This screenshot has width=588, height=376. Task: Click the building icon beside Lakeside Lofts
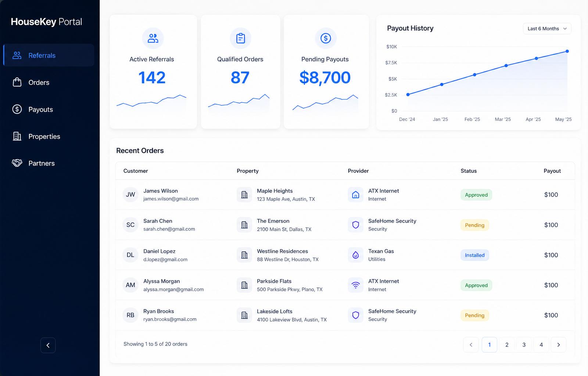pyautogui.click(x=244, y=315)
